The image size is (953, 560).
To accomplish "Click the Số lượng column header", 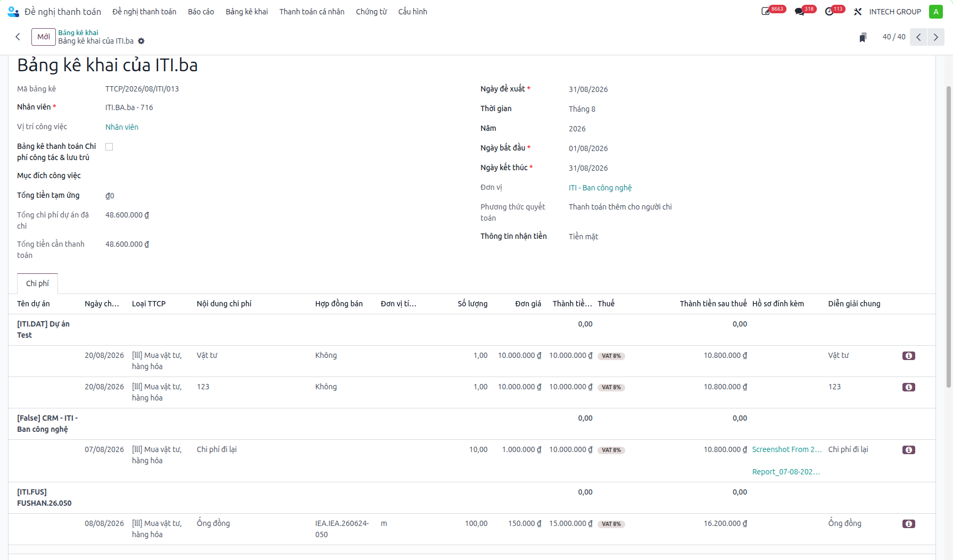I will (473, 304).
